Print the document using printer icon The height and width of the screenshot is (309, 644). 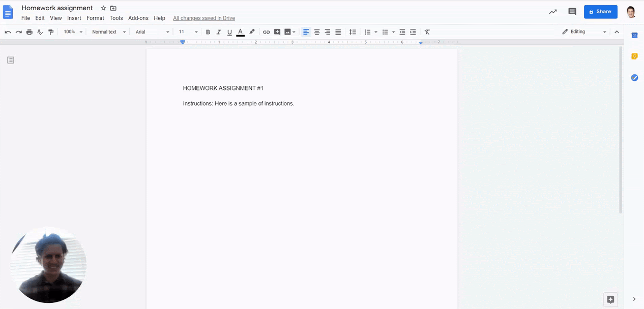click(30, 32)
